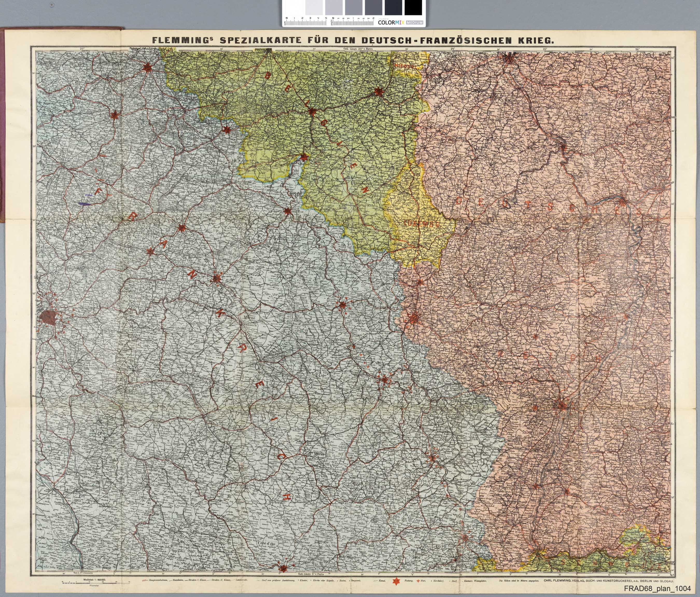
Task: Click the 'Maßstab 1:600000' scale text
Action: 95,580
